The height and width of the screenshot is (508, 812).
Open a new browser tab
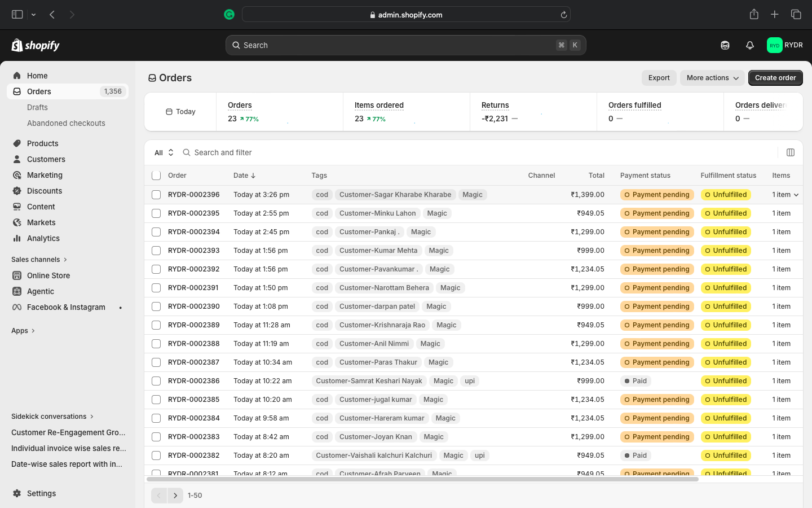click(775, 15)
